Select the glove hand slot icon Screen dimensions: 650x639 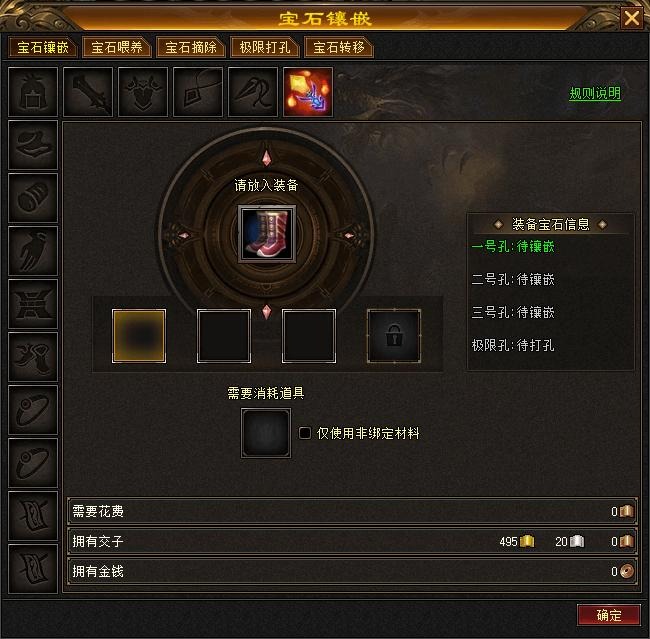(33, 251)
